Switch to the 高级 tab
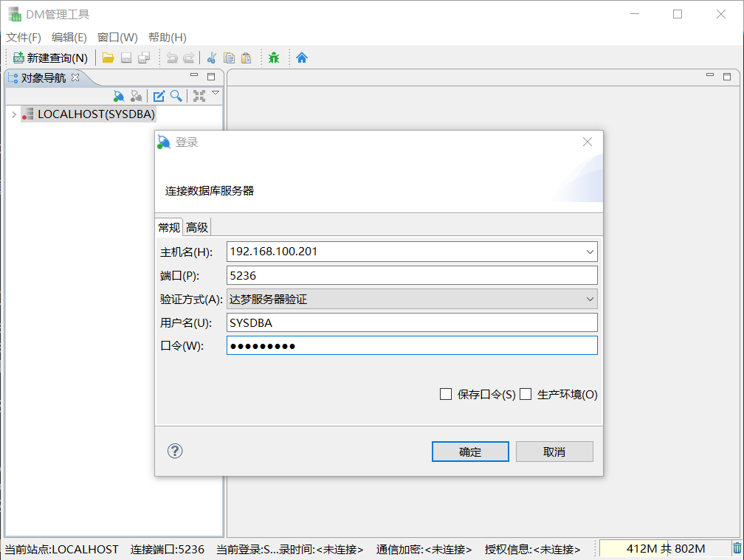Viewport: 744px width, 560px height. point(197,227)
